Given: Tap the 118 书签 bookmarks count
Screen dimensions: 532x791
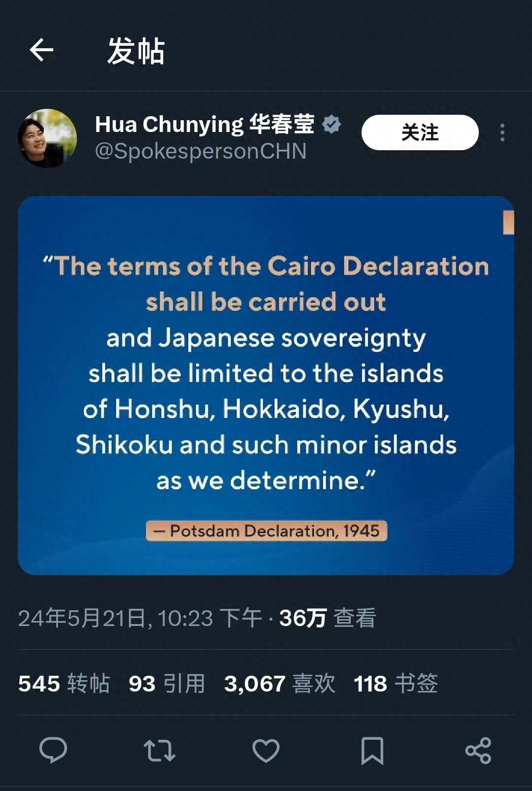Looking at the screenshot, I should click(396, 684).
